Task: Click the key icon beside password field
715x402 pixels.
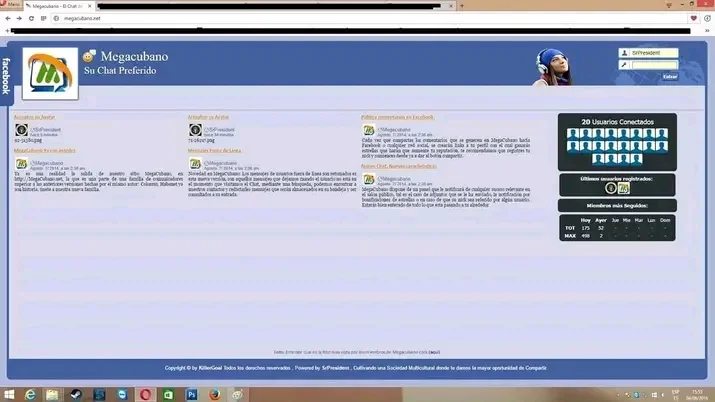Action: pyautogui.click(x=624, y=65)
